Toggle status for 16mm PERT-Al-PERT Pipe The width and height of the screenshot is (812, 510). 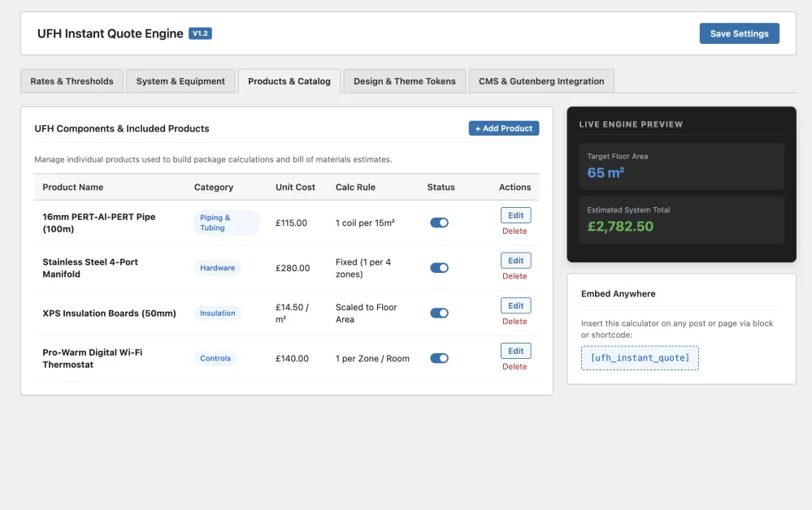439,223
